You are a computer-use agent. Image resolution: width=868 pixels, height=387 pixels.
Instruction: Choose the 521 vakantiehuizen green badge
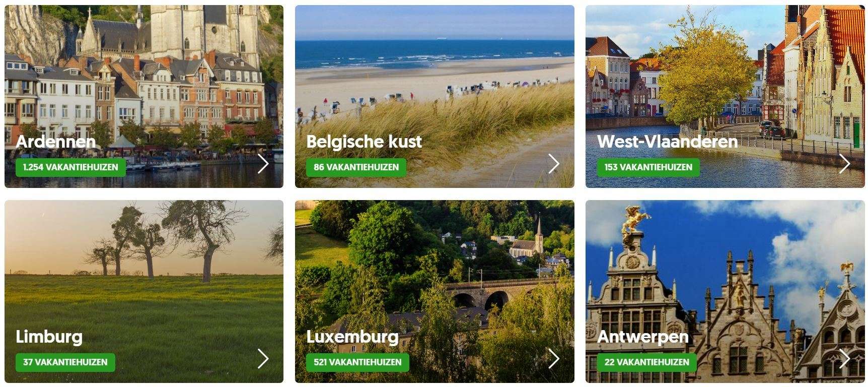coord(357,362)
